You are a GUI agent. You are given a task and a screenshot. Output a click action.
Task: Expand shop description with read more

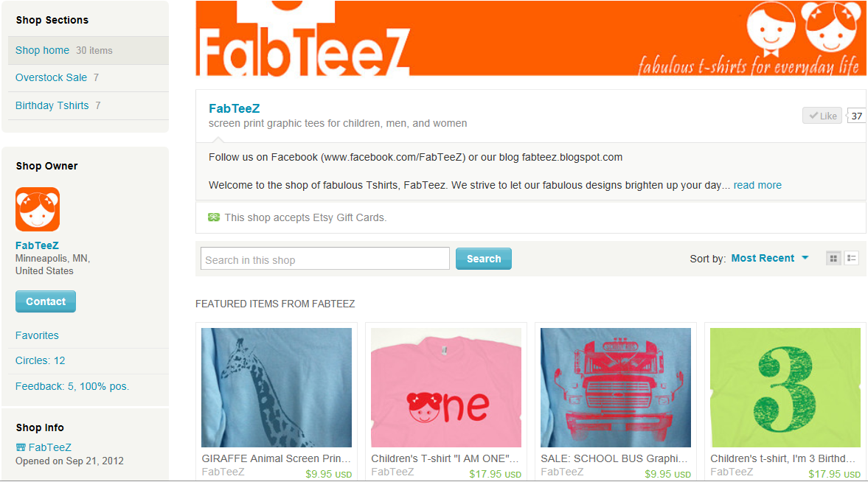tap(757, 186)
